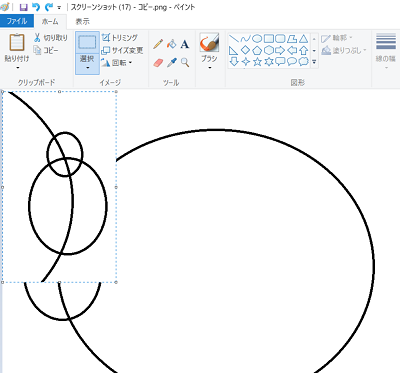400x373 pixels.
Task: Select the Magnifier tool
Action: pyautogui.click(x=185, y=62)
